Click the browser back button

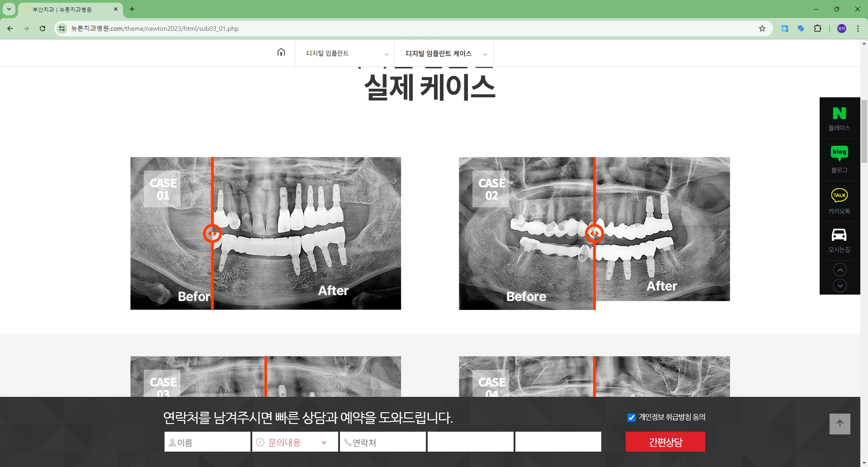click(x=9, y=28)
